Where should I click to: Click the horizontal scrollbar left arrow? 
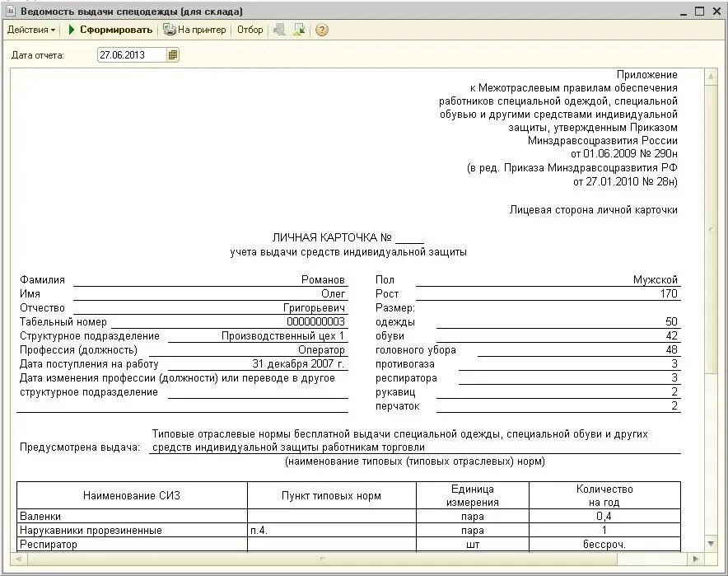[19, 559]
